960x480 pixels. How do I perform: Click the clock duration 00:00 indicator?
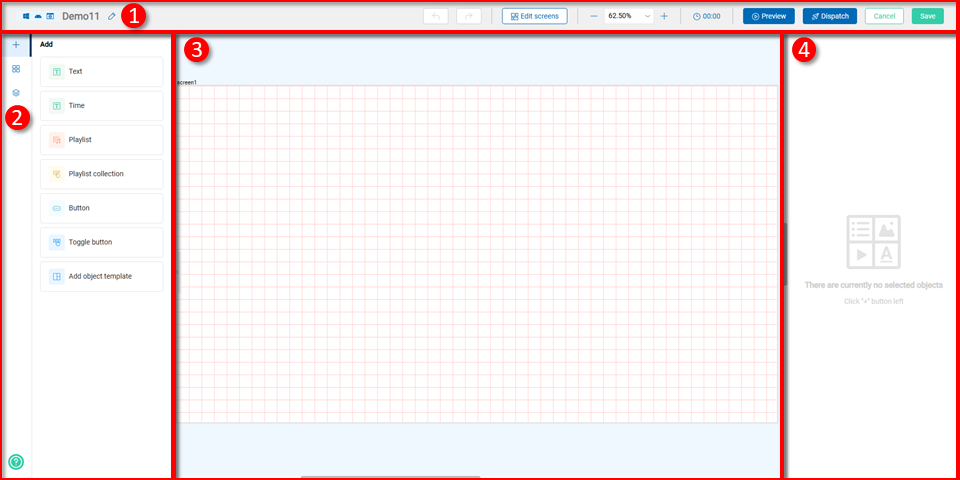pyautogui.click(x=706, y=16)
